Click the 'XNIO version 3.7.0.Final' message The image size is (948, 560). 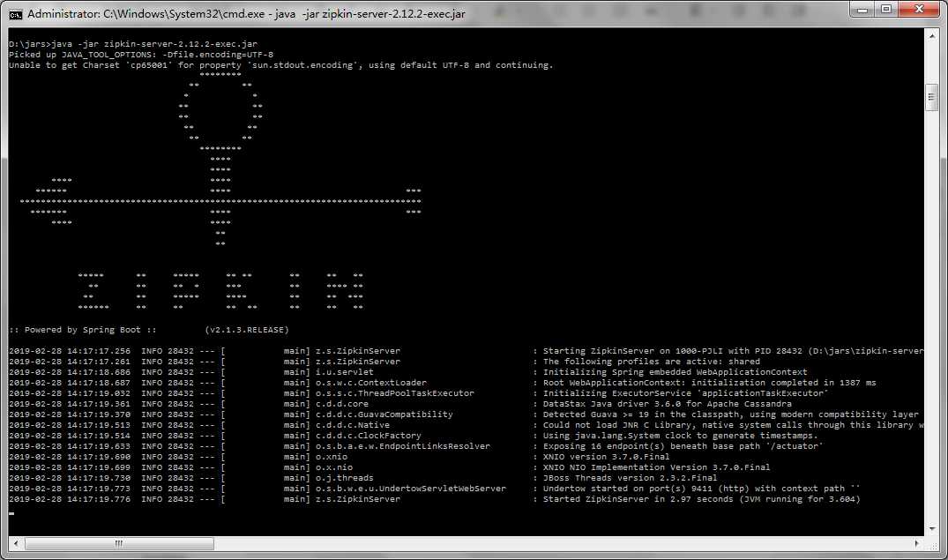tap(606, 457)
